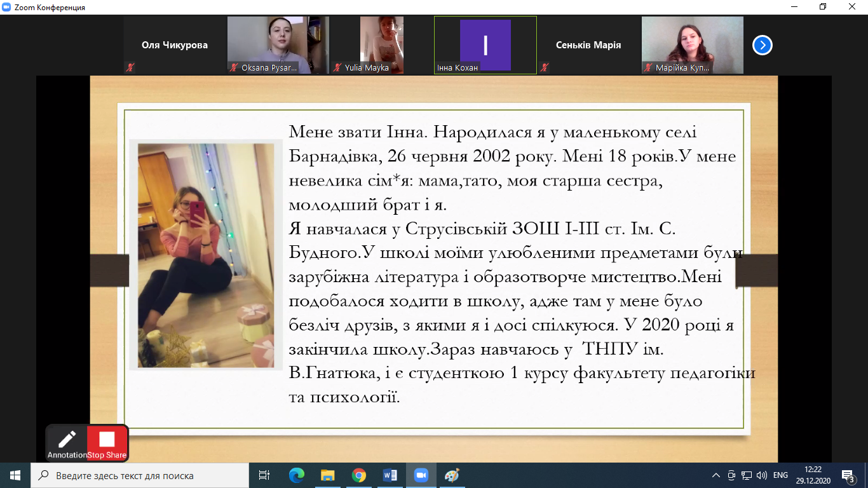
Task: Select Інна Кохан's participant tile
Action: point(485,45)
